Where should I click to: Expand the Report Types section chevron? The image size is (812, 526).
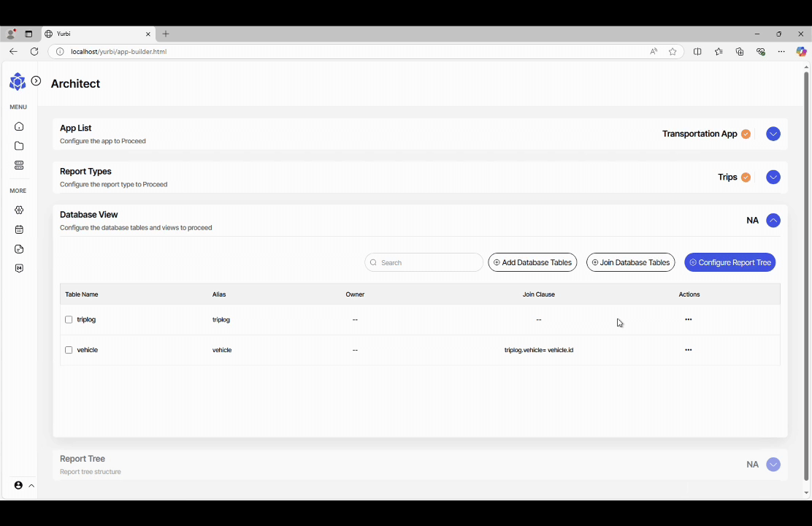(773, 178)
